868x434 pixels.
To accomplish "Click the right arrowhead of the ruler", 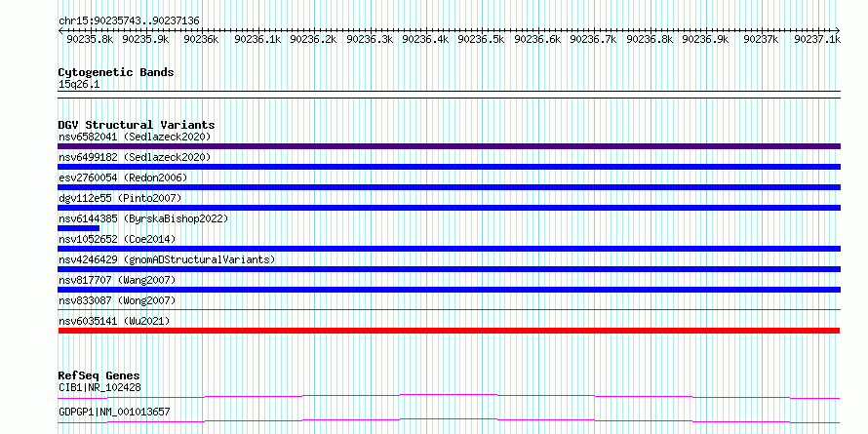I will click(838, 30).
